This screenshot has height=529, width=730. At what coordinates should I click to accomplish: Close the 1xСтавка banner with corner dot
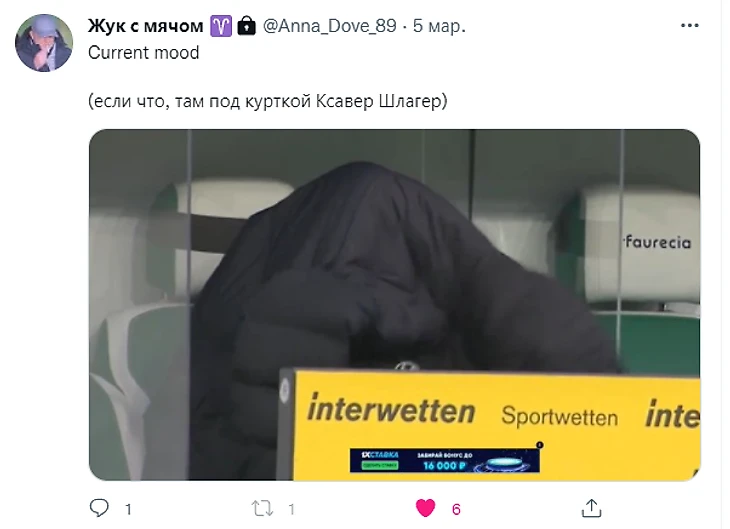click(x=540, y=445)
